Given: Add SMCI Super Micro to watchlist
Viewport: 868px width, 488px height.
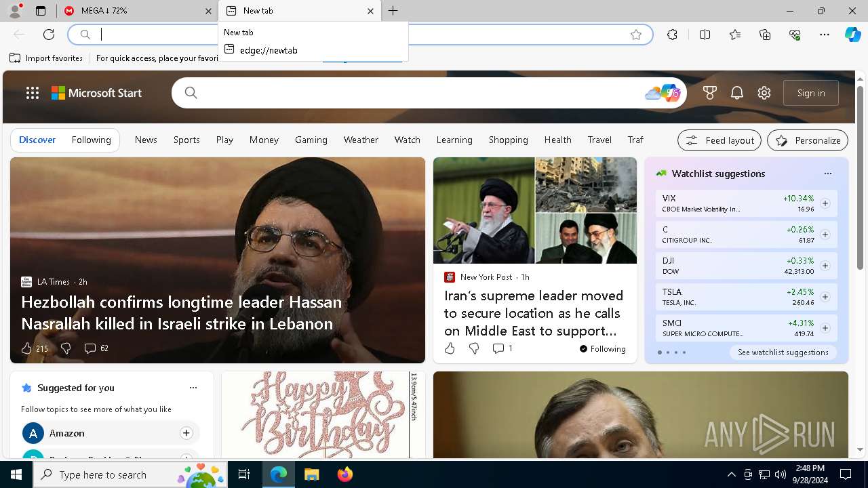Looking at the screenshot, I should coord(825,328).
